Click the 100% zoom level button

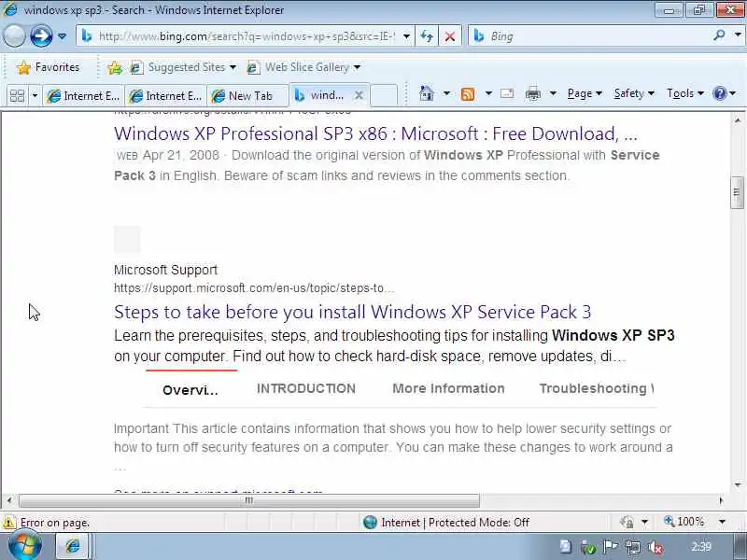(x=684, y=522)
